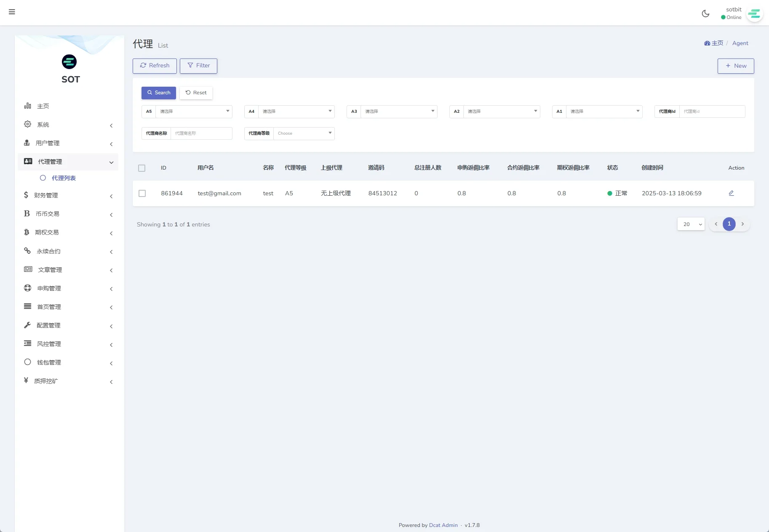
Task: Open the A5 filter dropdown
Action: (x=194, y=112)
